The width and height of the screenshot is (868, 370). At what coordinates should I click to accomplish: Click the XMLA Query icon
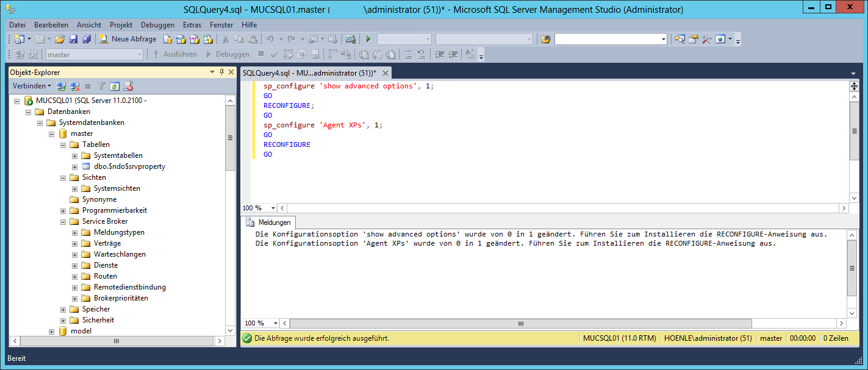coord(208,39)
